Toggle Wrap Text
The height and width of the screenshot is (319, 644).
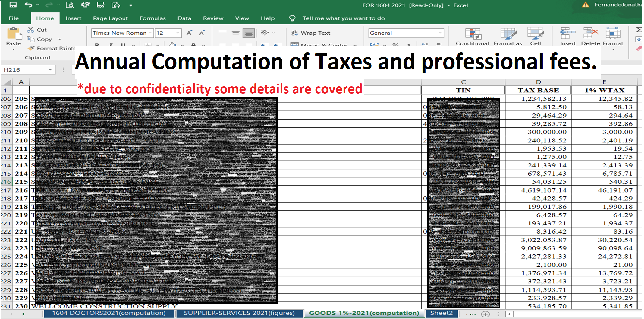coord(311,33)
